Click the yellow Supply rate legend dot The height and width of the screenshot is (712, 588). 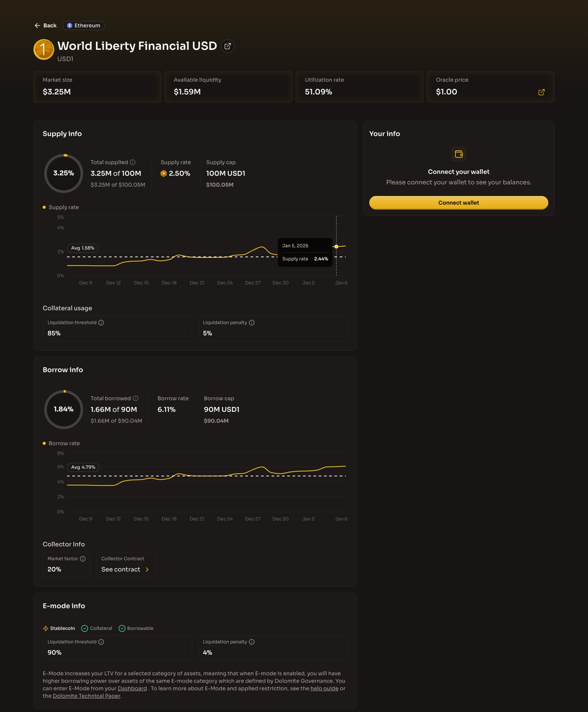44,207
